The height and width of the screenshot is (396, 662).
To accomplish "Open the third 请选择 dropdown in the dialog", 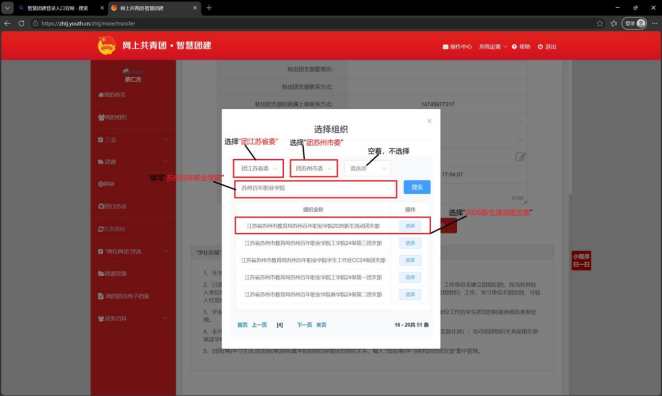I will 367,168.
